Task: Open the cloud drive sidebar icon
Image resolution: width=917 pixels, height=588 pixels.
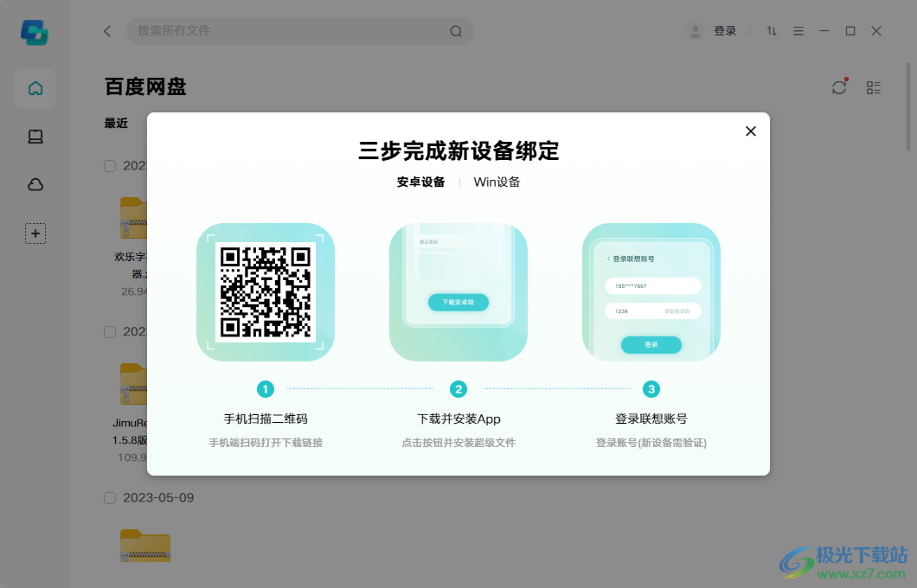Action: pyautogui.click(x=35, y=185)
